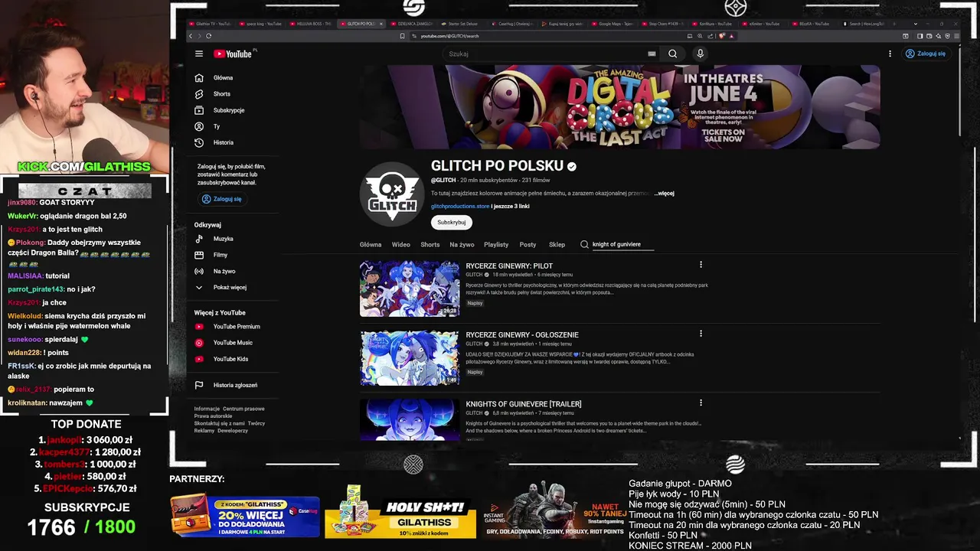Click the CaseHug partner banner

pos(244,516)
